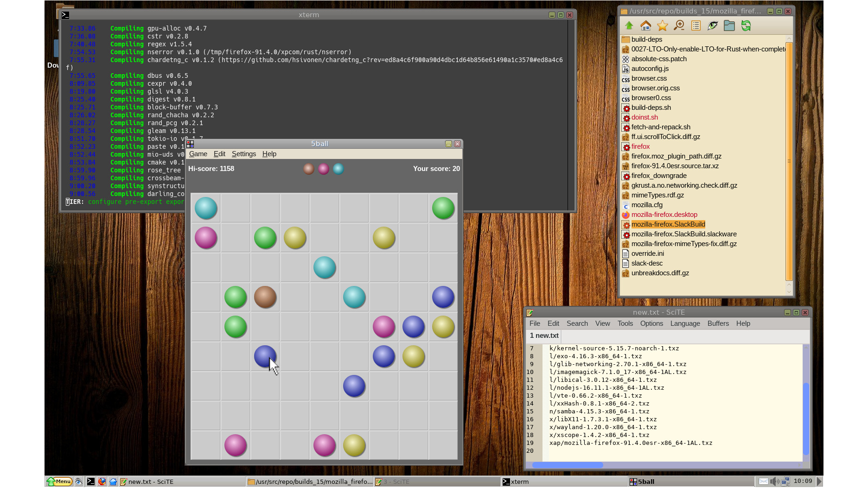Select the brown ball on the game board
The width and height of the screenshot is (868, 488).
[x=265, y=297]
